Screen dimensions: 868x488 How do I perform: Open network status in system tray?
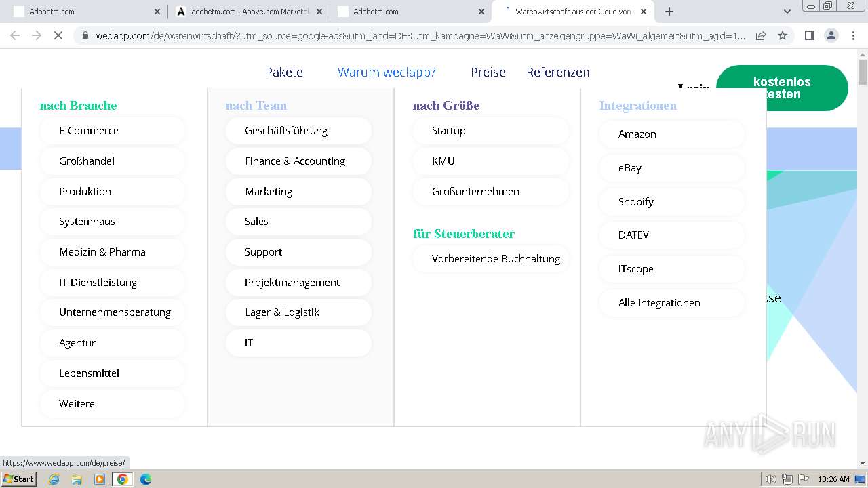point(787,479)
